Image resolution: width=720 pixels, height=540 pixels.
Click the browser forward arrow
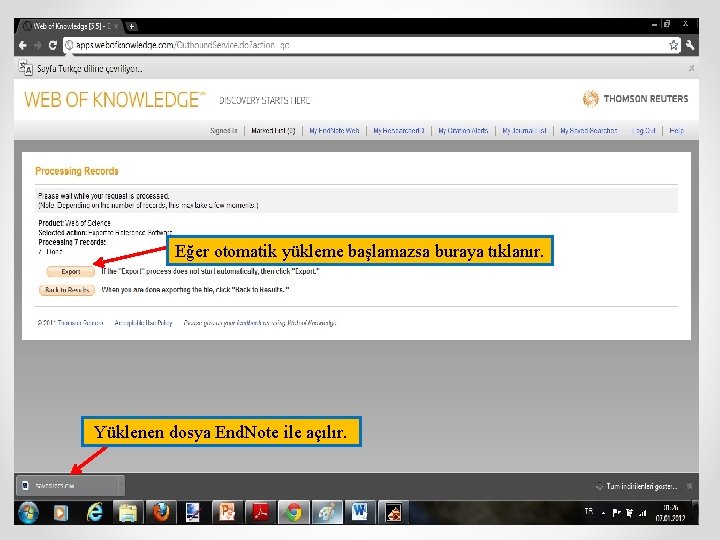coord(38,45)
